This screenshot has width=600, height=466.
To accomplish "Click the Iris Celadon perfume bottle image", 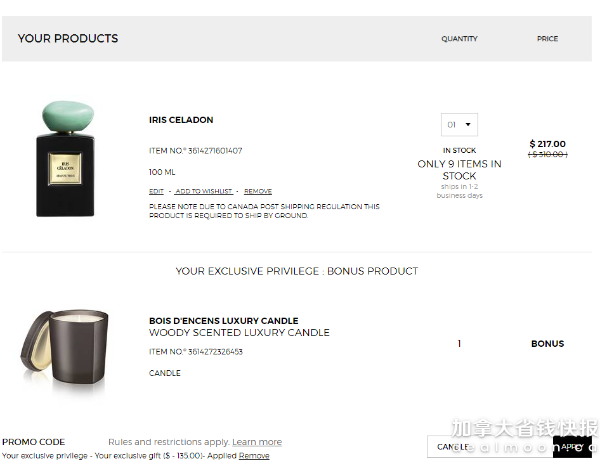I will pos(67,158).
